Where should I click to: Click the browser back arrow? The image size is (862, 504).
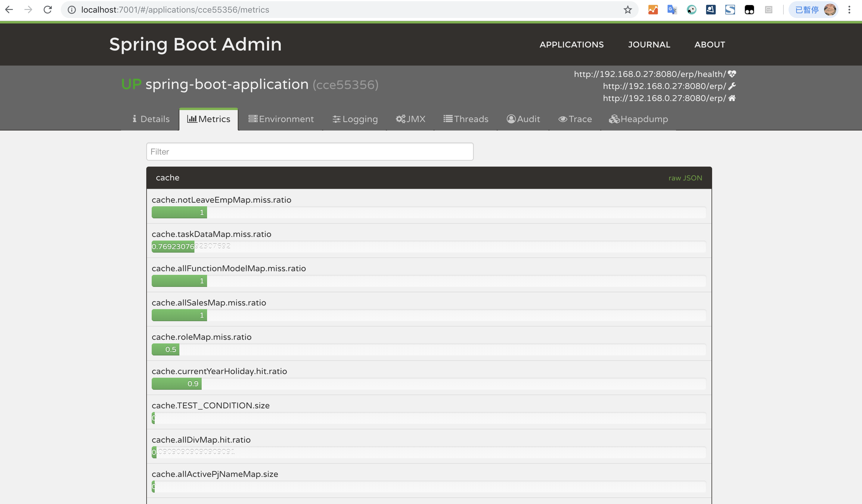(9, 10)
